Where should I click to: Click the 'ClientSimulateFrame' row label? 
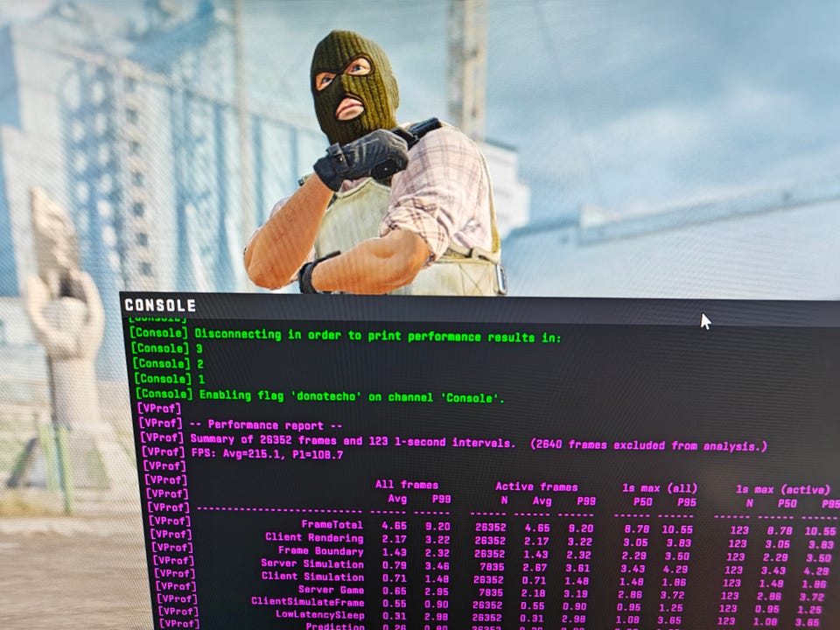pyautogui.click(x=307, y=602)
